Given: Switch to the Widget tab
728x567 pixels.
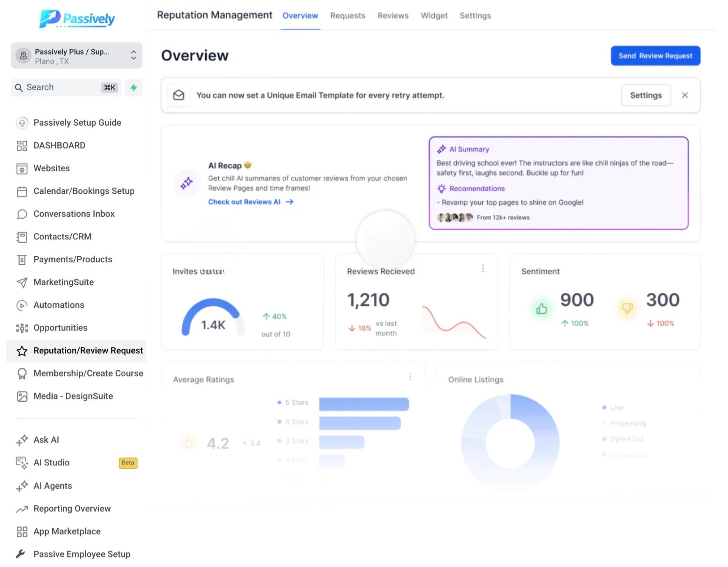Looking at the screenshot, I should click(x=434, y=16).
